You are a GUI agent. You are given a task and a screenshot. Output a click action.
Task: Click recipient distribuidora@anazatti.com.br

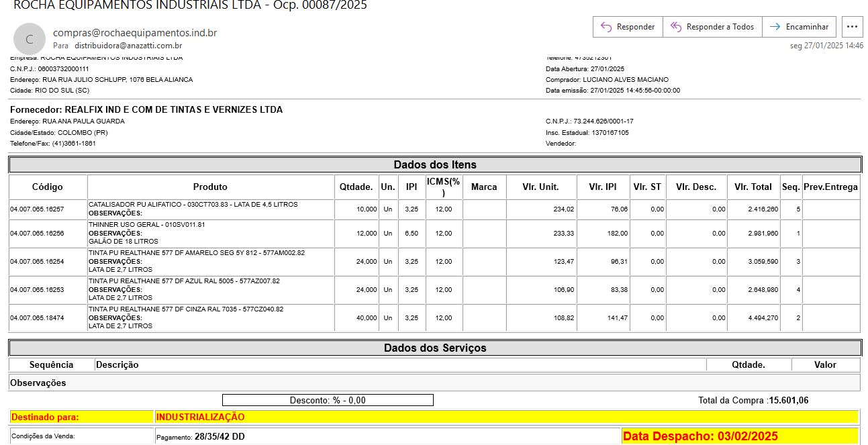(128, 46)
